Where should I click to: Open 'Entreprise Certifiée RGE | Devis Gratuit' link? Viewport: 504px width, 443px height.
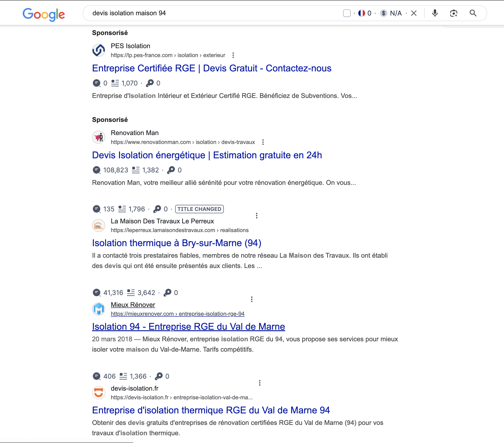tap(212, 68)
